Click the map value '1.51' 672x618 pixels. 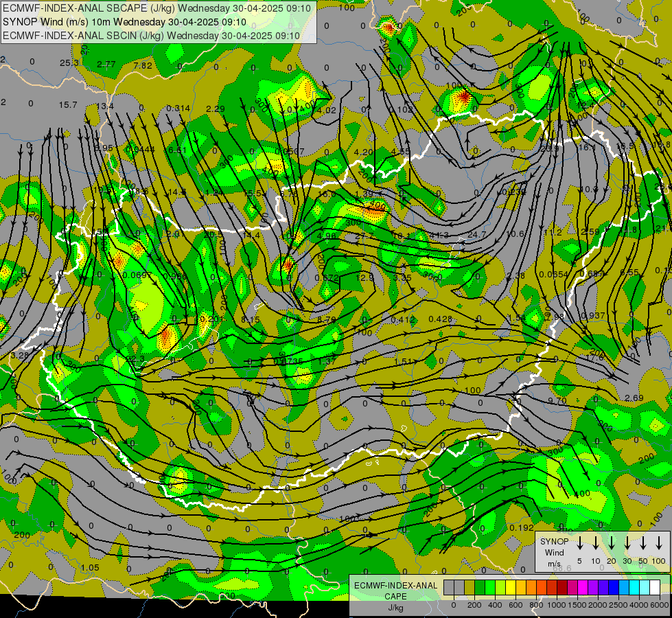coord(404,362)
